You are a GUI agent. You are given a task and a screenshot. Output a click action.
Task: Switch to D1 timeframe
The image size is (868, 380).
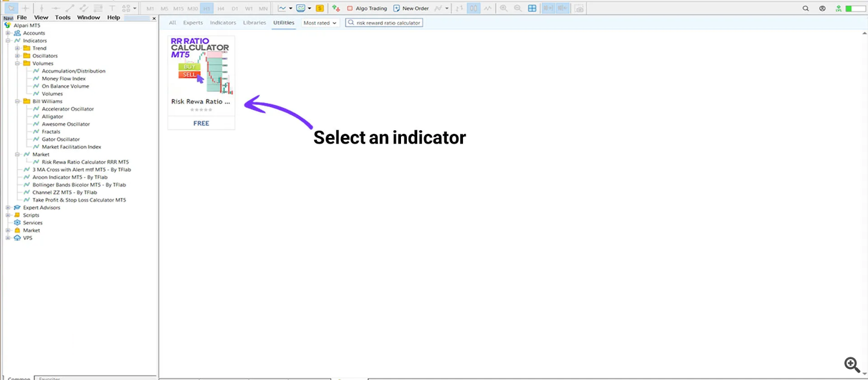tap(234, 9)
